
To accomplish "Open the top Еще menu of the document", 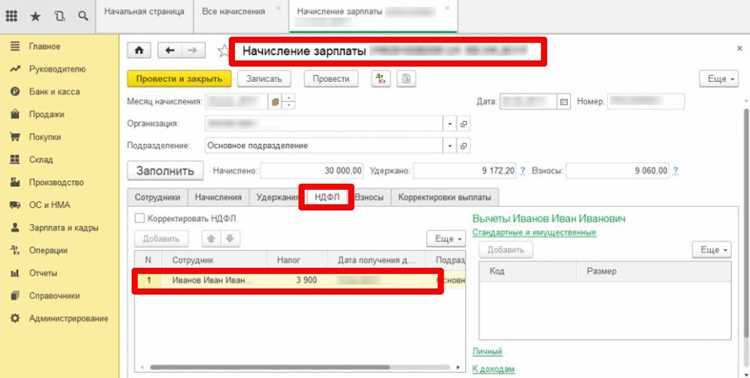I will 719,79.
